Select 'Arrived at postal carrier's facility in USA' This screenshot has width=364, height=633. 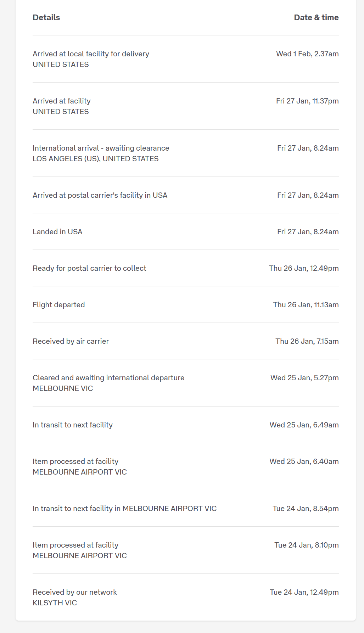click(x=100, y=195)
